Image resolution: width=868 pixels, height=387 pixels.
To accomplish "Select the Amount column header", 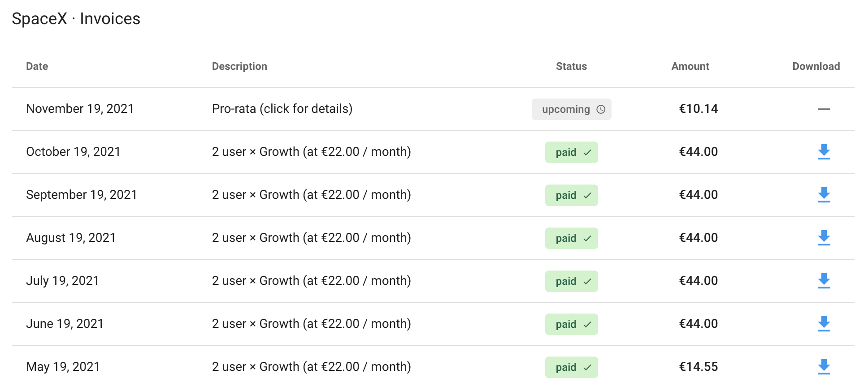I will [x=690, y=66].
